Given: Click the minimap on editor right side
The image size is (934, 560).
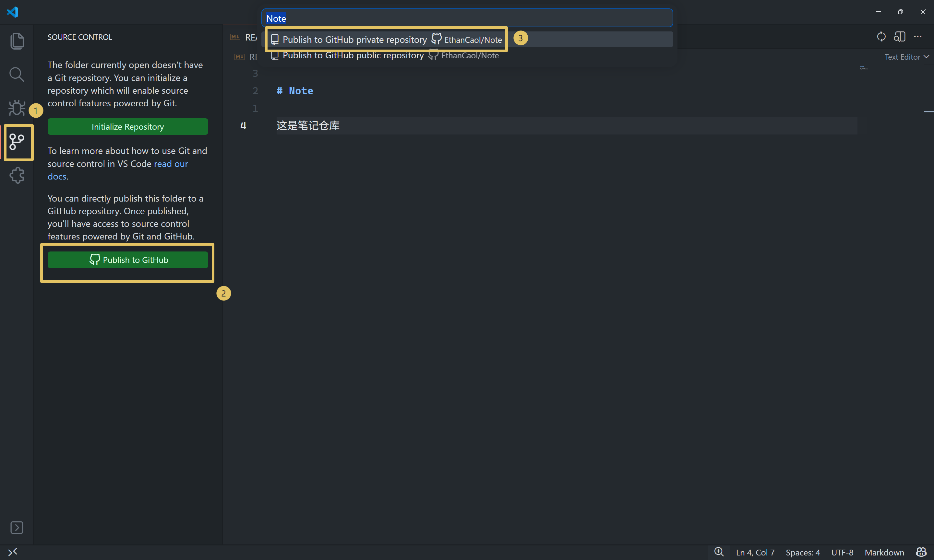Looking at the screenshot, I should pyautogui.click(x=864, y=68).
